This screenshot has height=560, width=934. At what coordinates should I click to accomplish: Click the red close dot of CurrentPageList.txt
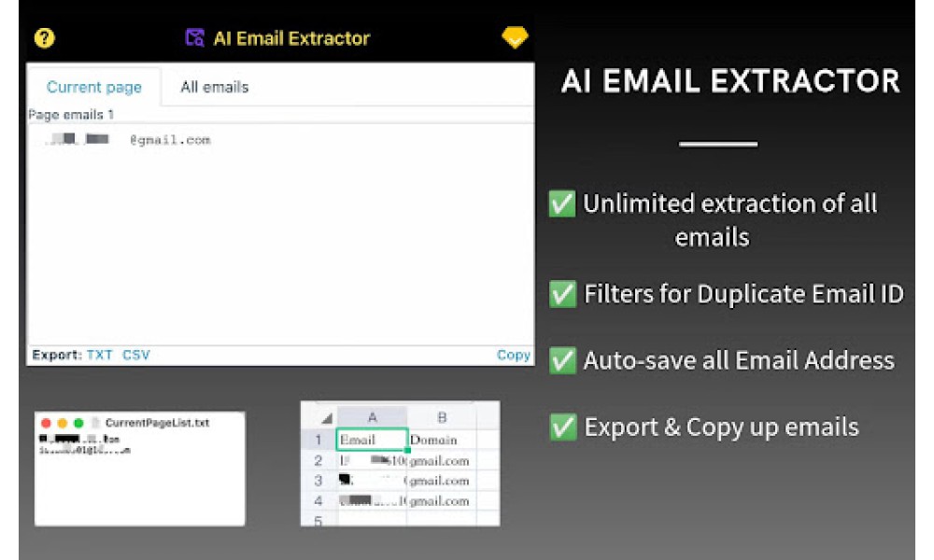tap(46, 423)
